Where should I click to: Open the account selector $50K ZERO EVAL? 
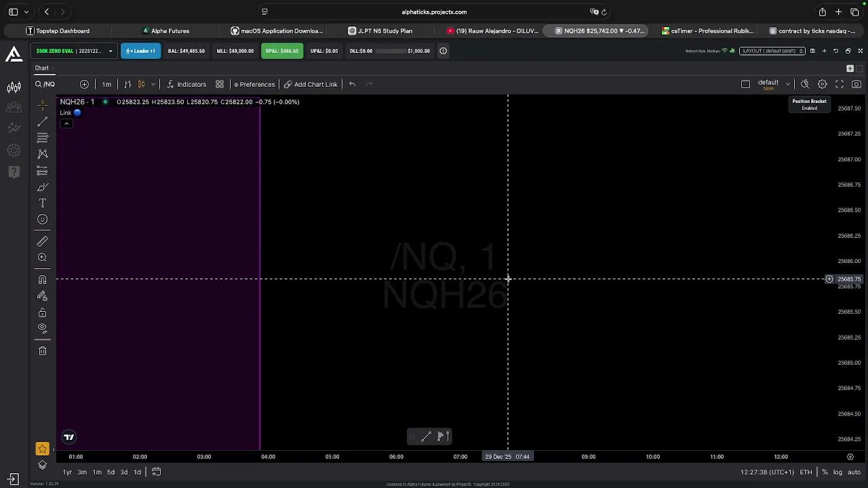click(74, 51)
